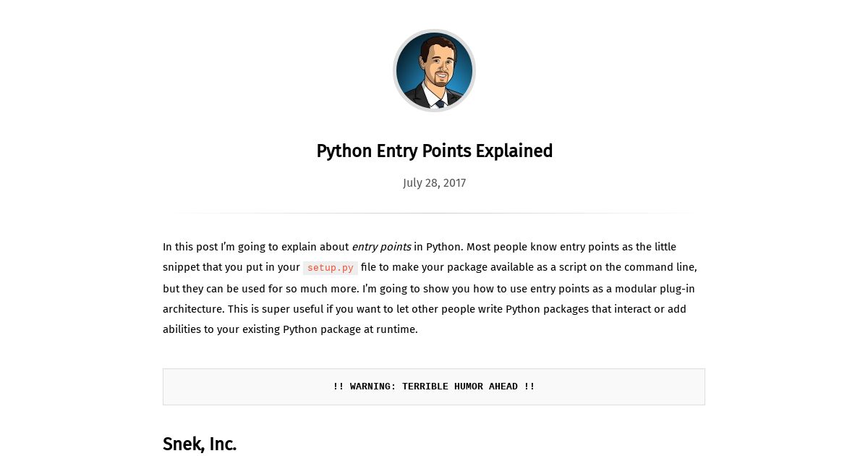This screenshot has width=868, height=456.
Task: Click "In this post" opening words
Action: (x=190, y=247)
